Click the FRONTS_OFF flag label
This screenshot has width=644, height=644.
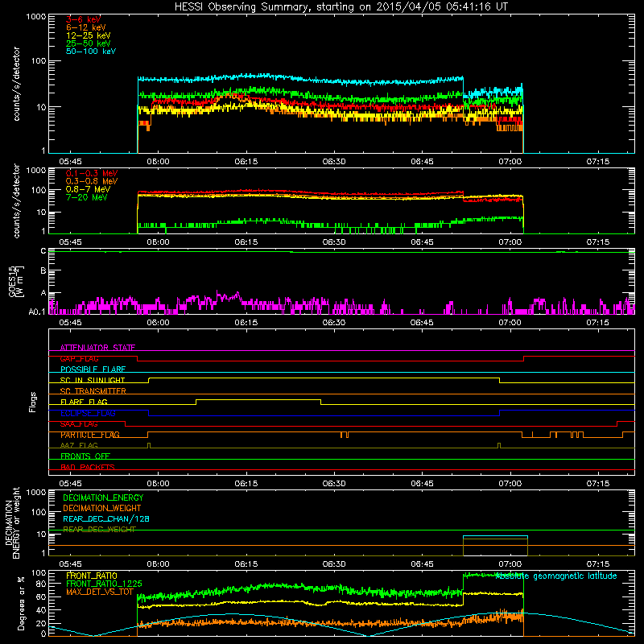[85, 456]
